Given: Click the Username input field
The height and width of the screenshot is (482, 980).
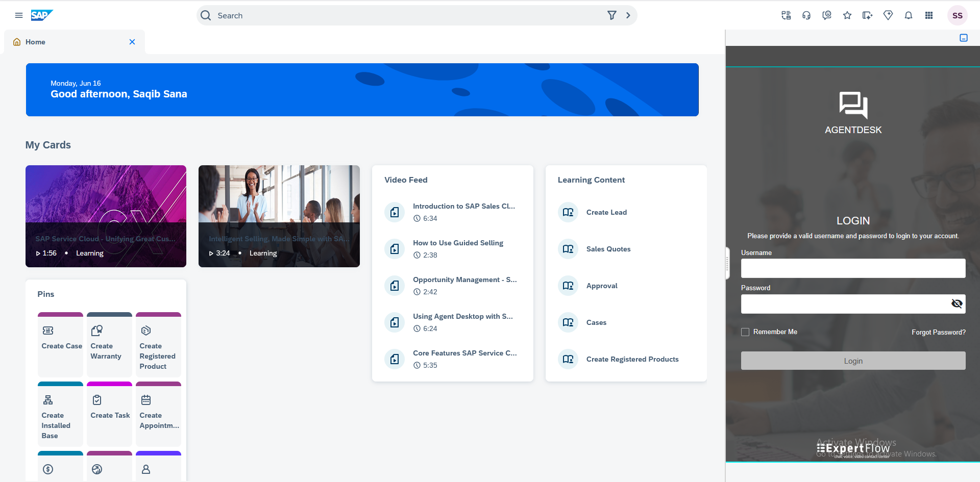Looking at the screenshot, I should click(x=853, y=268).
